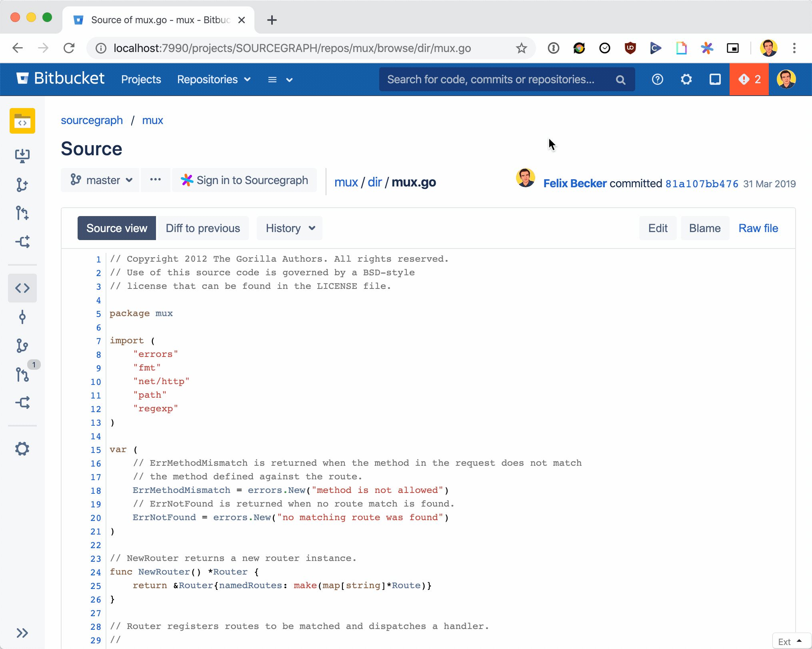The height and width of the screenshot is (649, 812).
Task: Click the picture-in-picture extension icon
Action: click(x=732, y=48)
